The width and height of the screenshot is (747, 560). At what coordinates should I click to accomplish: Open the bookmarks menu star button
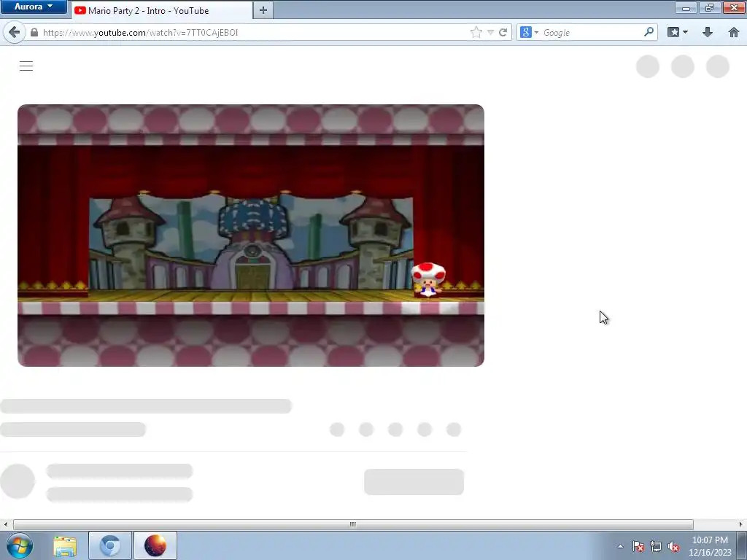tap(673, 32)
